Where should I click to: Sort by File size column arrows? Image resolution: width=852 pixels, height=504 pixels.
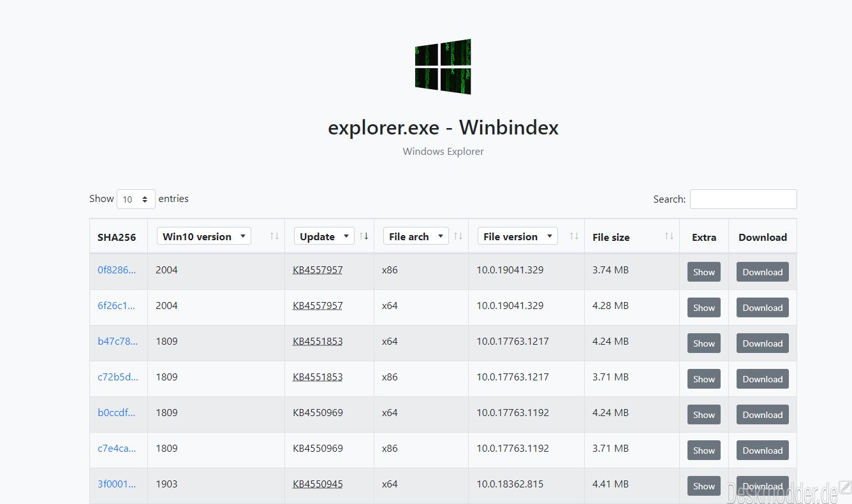[669, 236]
